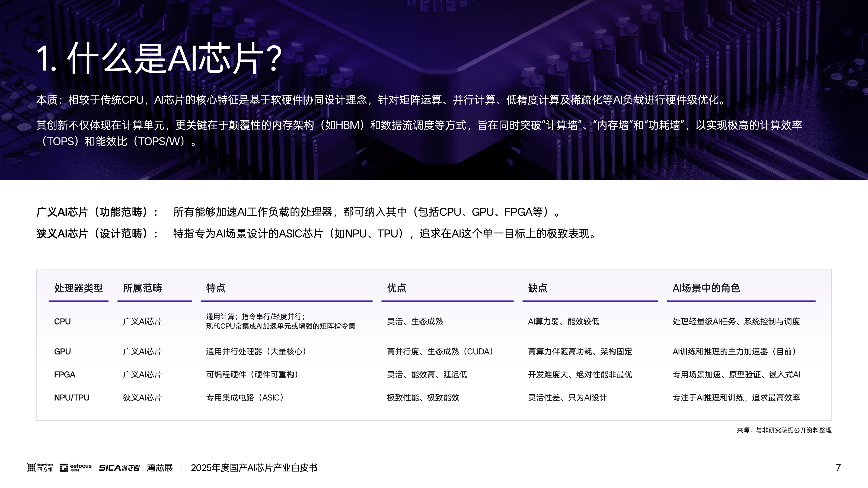868x488 pixels.
Task: Select the CPU row label
Action: pos(62,321)
